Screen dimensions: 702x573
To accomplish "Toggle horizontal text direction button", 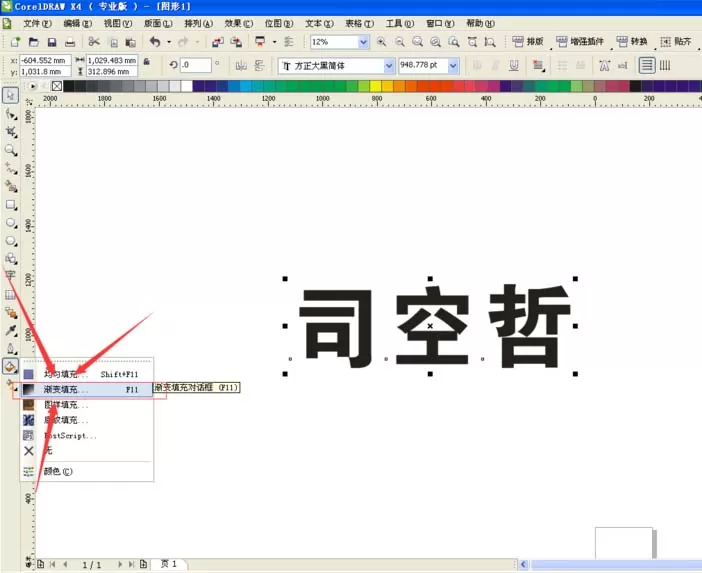I will click(x=647, y=66).
